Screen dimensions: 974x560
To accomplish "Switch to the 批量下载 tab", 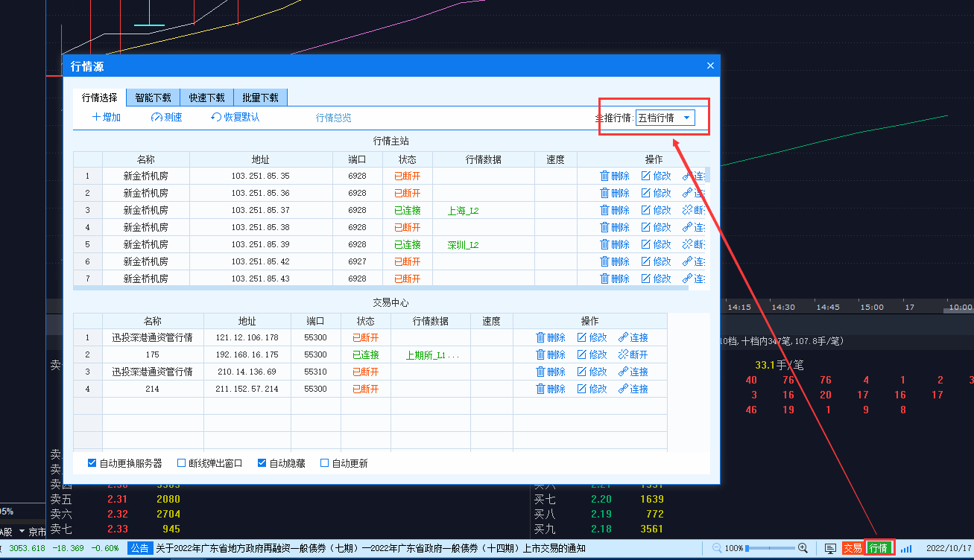I will 260,98.
